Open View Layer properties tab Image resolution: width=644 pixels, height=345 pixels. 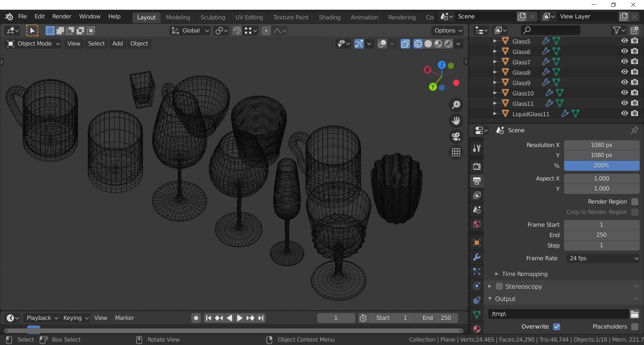(x=477, y=195)
